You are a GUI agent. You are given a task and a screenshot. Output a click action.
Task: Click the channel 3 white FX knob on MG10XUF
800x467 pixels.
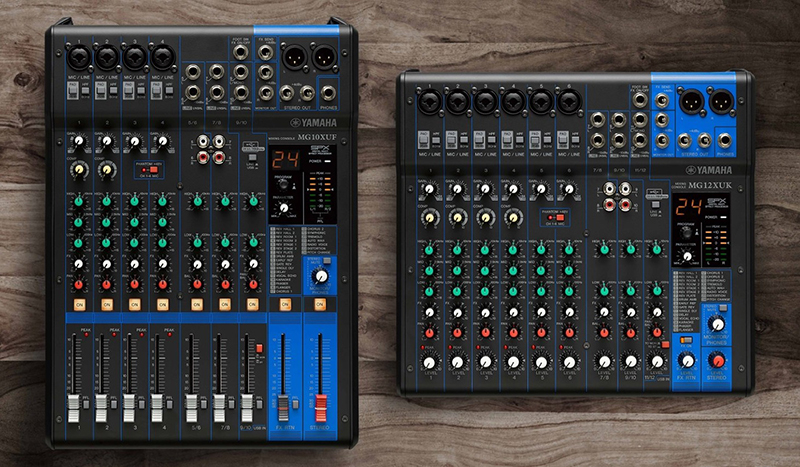(134, 264)
